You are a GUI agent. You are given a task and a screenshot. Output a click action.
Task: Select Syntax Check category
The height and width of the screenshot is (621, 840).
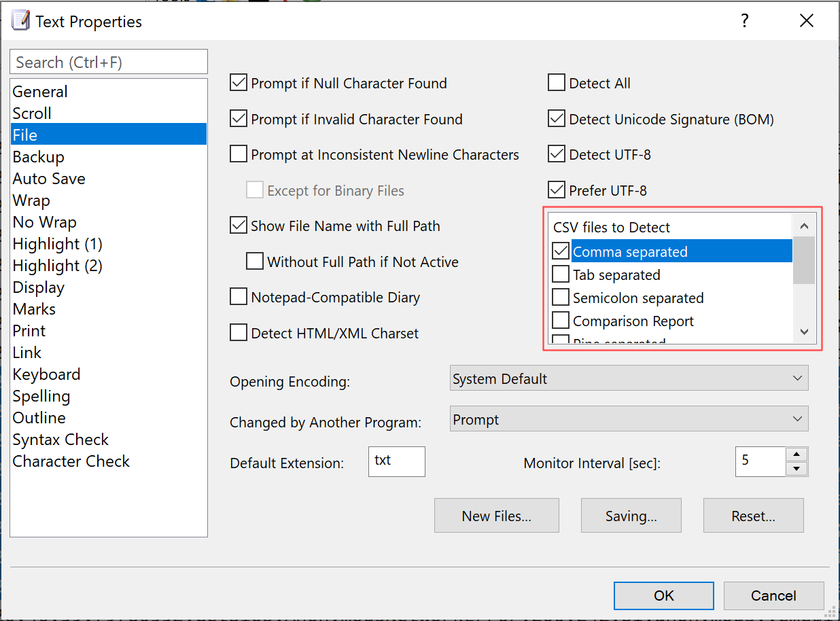click(x=109, y=440)
